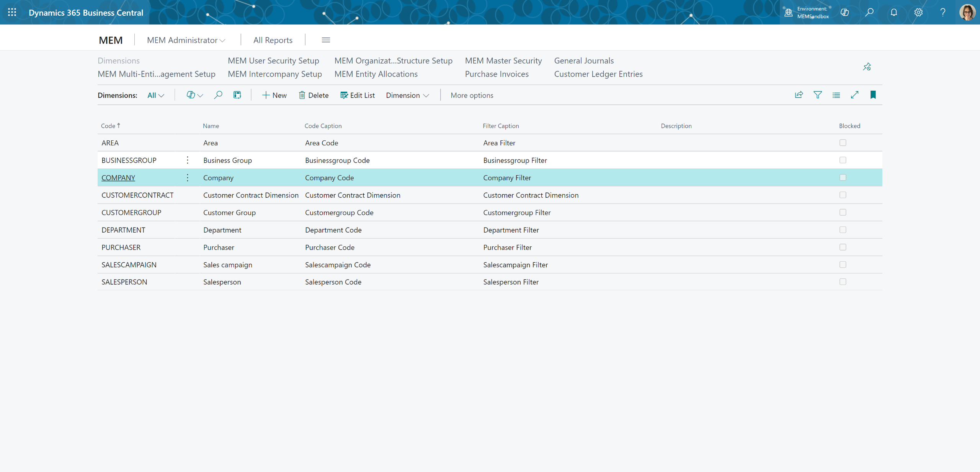
Task: Open the settings gear icon
Action: pos(918,12)
